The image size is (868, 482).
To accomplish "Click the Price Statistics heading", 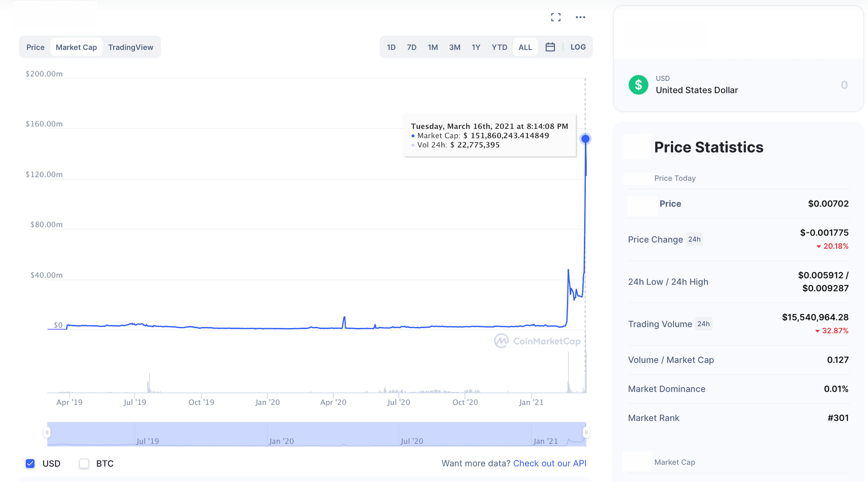I will click(x=709, y=147).
